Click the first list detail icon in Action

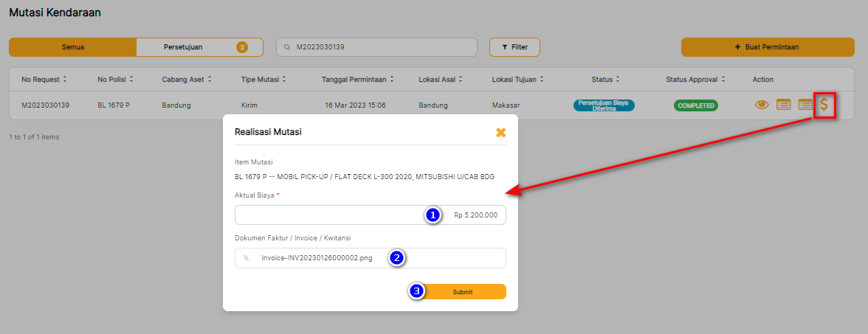pyautogui.click(x=783, y=105)
